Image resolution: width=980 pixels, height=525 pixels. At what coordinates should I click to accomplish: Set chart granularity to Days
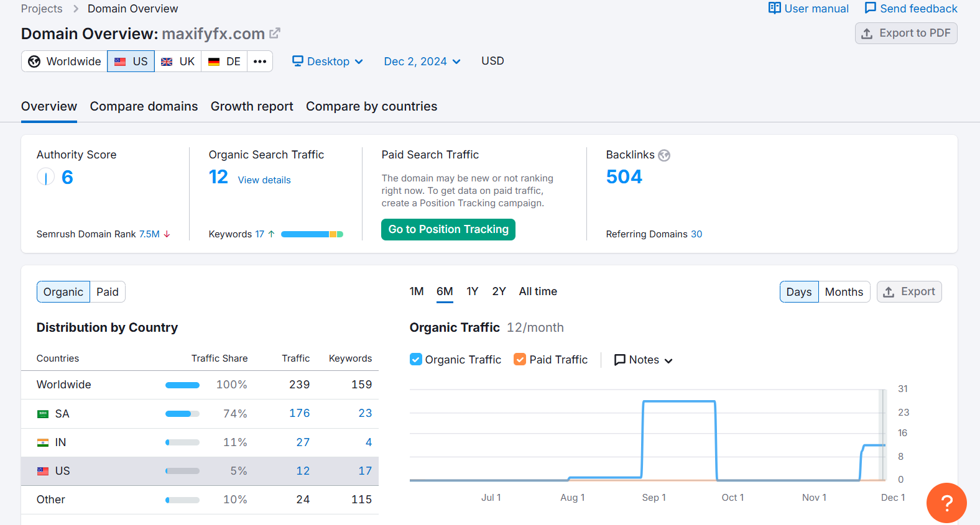click(x=799, y=292)
